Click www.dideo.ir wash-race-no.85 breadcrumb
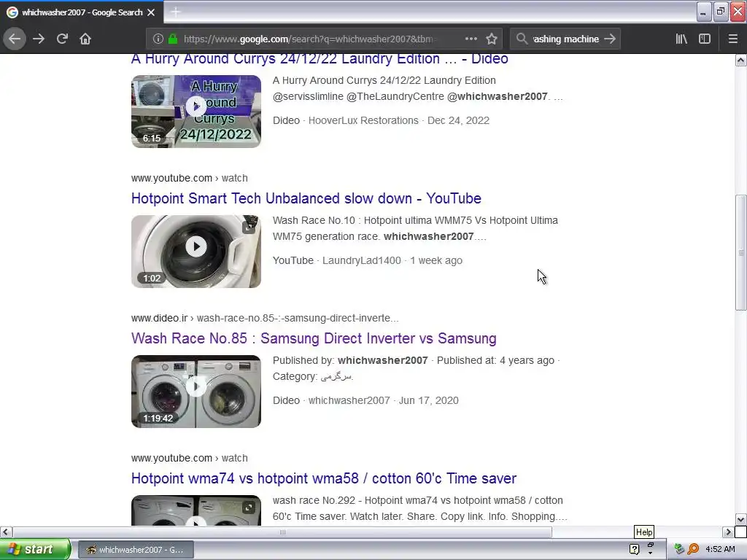 point(265,318)
